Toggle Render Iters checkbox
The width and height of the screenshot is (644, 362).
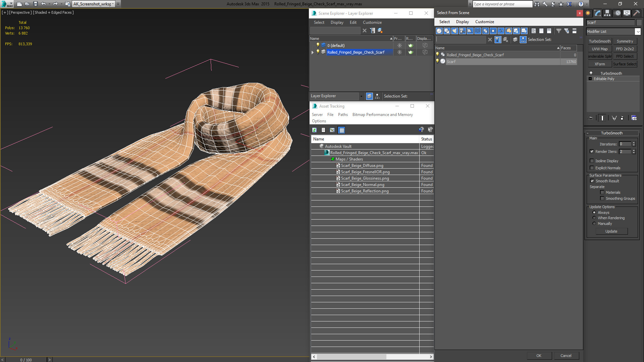point(592,152)
